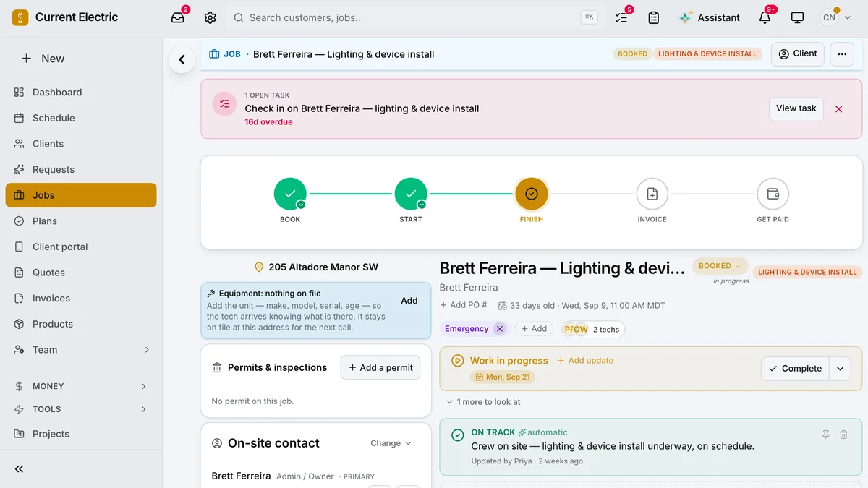Click the date Wed, Sep 9, 11:00 AM MDT
The image size is (868, 488).
pyautogui.click(x=613, y=306)
